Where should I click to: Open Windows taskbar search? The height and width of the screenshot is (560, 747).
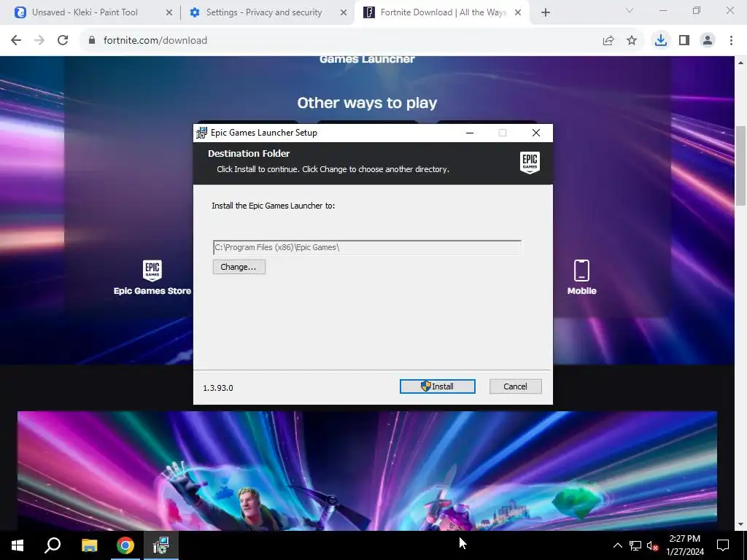click(x=53, y=545)
